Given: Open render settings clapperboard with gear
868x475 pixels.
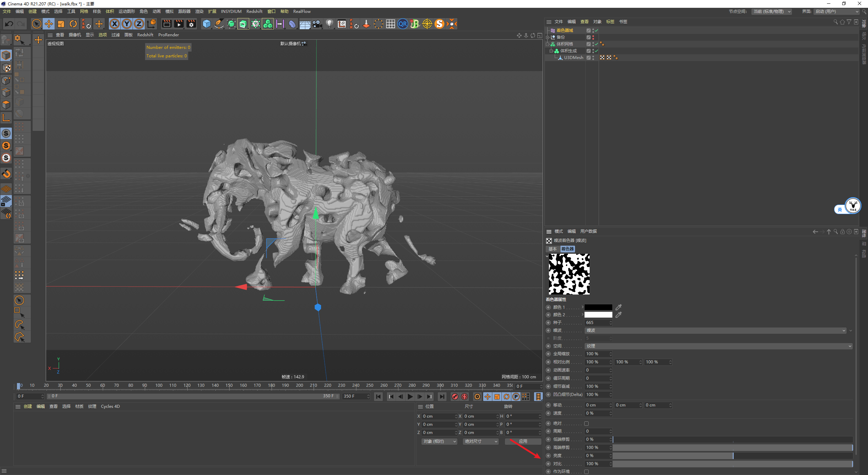Looking at the screenshot, I should tap(191, 24).
